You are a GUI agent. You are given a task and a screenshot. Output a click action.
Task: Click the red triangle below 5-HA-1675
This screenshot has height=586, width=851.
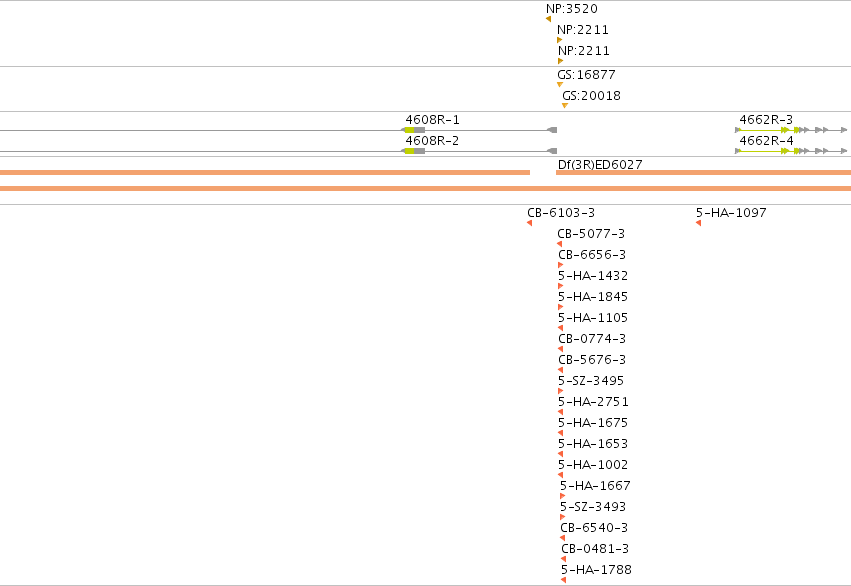tap(561, 434)
